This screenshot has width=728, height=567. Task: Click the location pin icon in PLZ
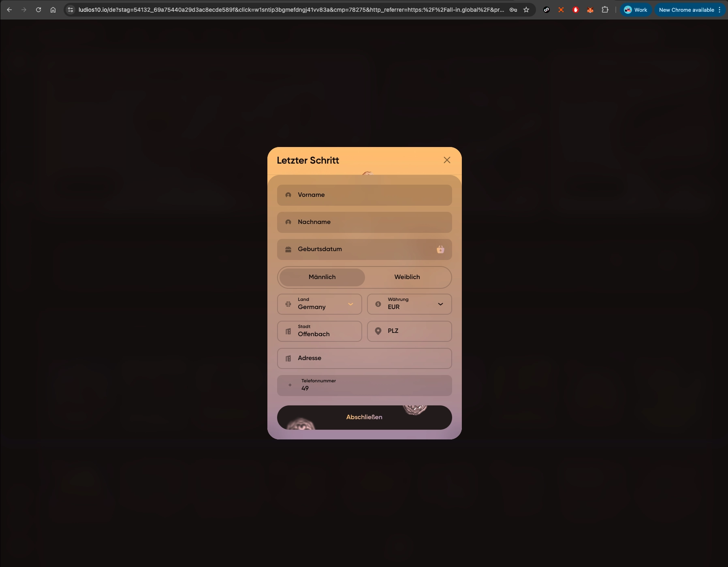coord(378,331)
